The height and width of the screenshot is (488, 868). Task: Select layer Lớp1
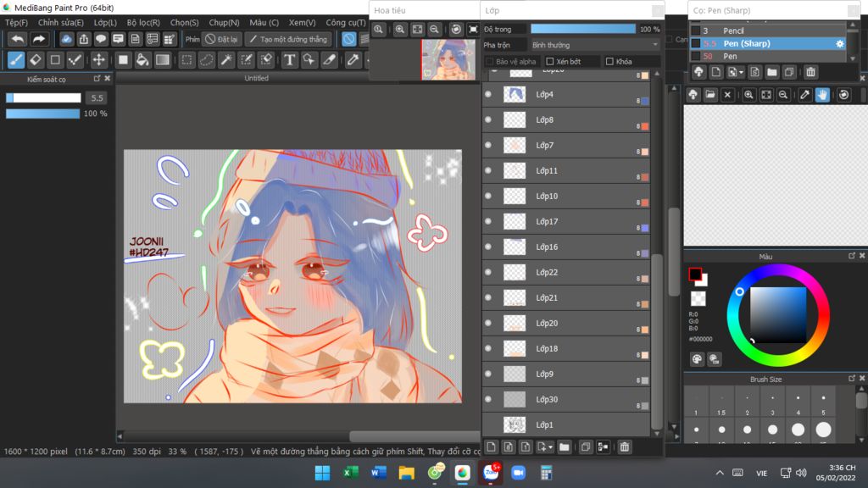point(565,425)
